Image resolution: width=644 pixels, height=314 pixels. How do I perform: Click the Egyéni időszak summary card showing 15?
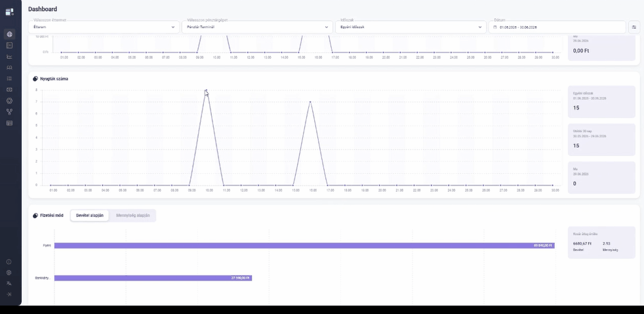[x=601, y=102]
